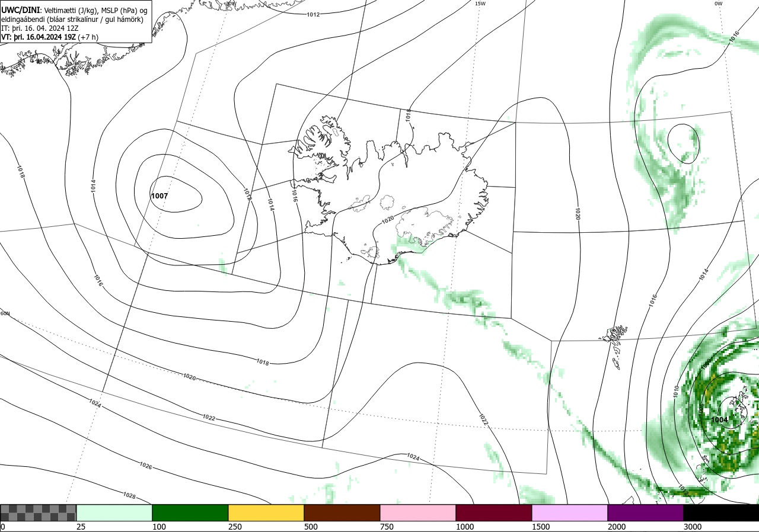The width and height of the screenshot is (759, 532).
Task: Click the "1010" isobar label
Action: (x=676, y=391)
